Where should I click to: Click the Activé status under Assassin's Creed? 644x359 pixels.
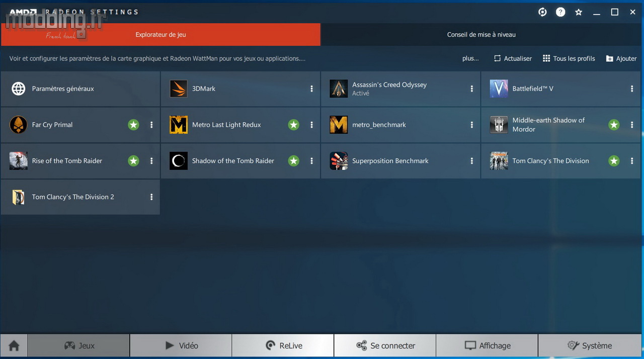361,94
